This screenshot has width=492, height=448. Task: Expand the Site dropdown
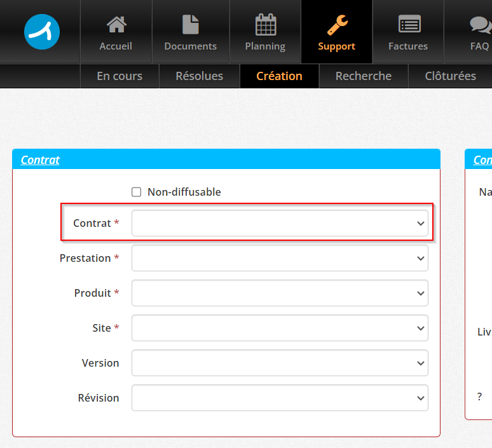280,328
